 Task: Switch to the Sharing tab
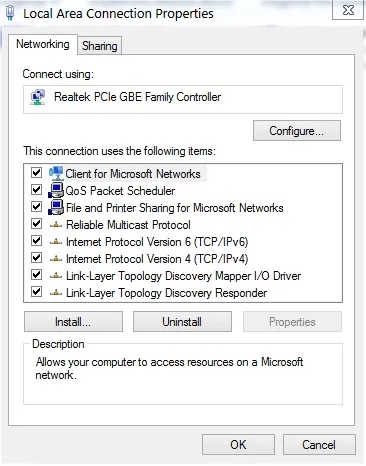(100, 46)
